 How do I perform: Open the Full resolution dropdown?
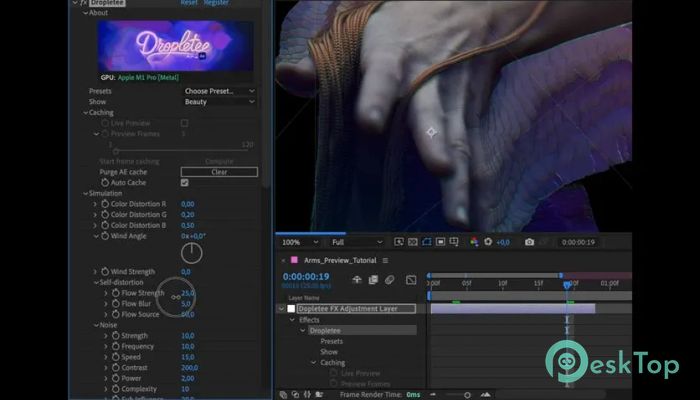pyautogui.click(x=357, y=242)
